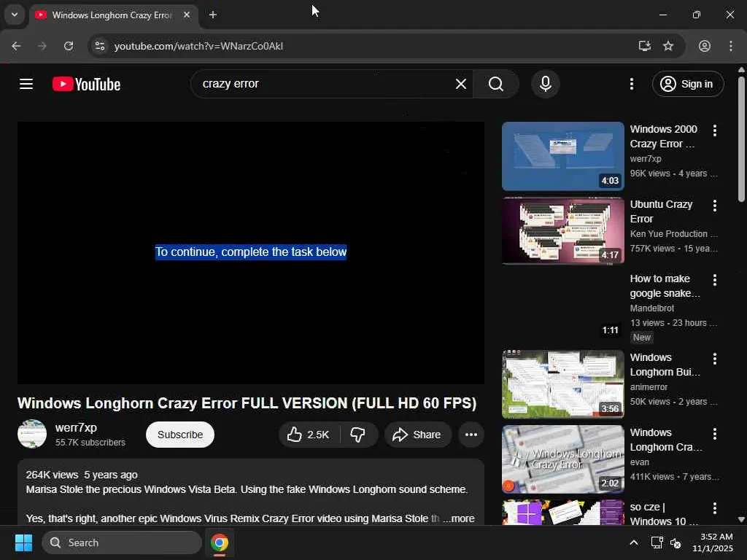This screenshot has height=560, width=747.
Task: Open a new tab
Action: pyautogui.click(x=213, y=15)
